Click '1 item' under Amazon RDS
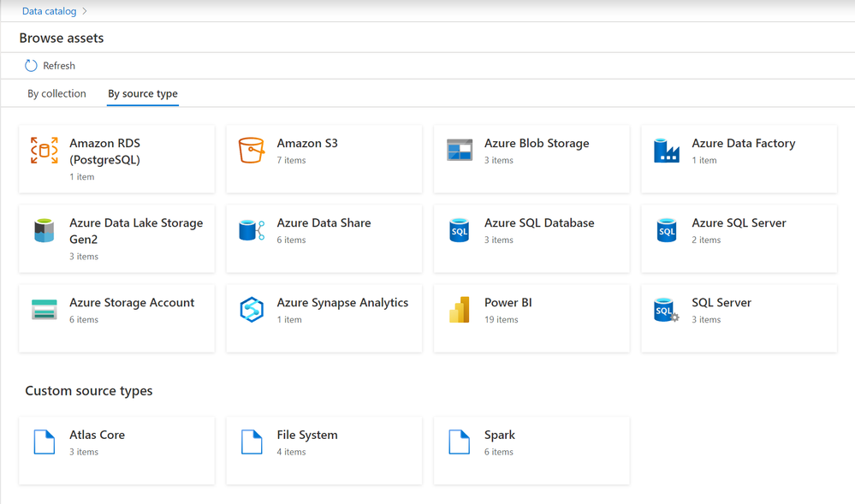The width and height of the screenshot is (855, 504). (x=82, y=177)
